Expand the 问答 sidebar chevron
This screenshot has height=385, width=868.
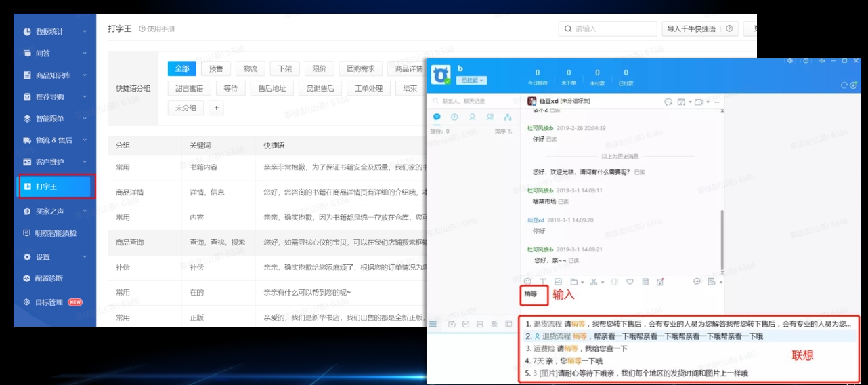85,53
